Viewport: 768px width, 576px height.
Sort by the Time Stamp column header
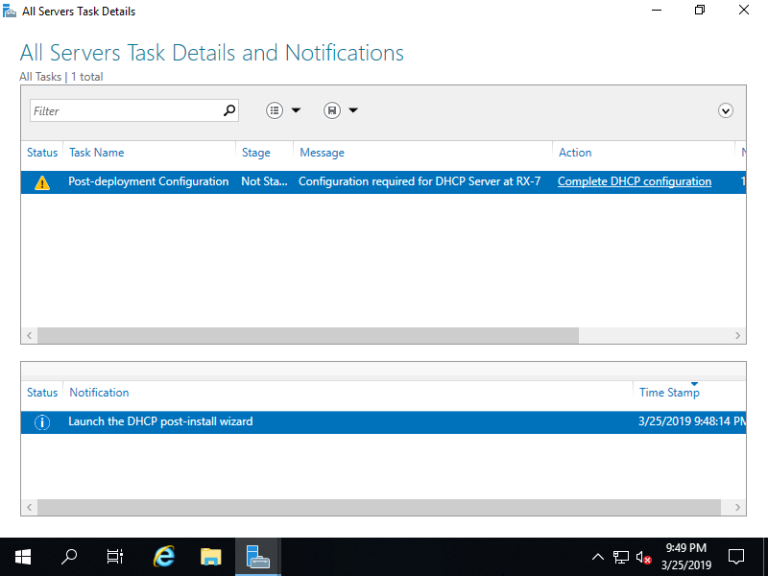(669, 393)
